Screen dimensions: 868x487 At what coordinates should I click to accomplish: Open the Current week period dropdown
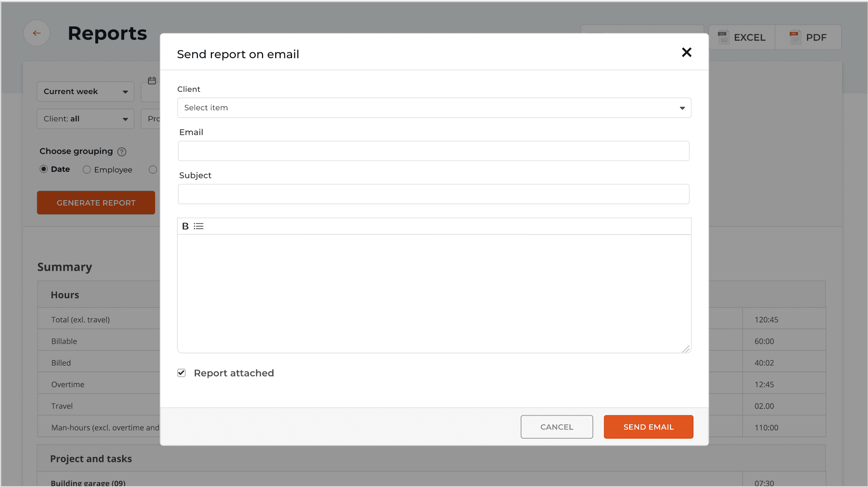click(x=85, y=91)
